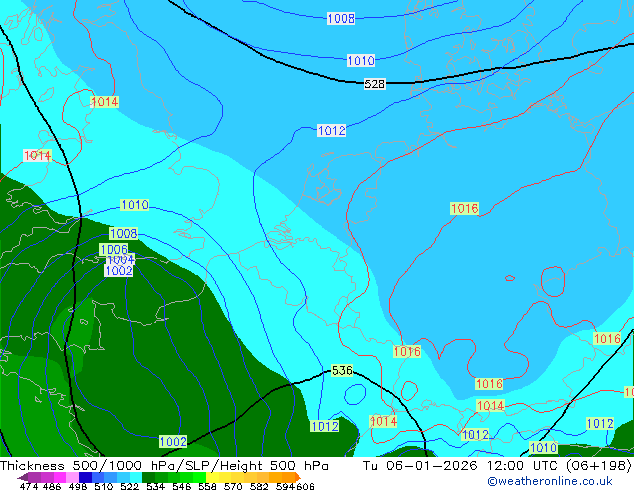This screenshot has width=634, height=490.
Task: Click the legend value 546
Action: click(182, 486)
